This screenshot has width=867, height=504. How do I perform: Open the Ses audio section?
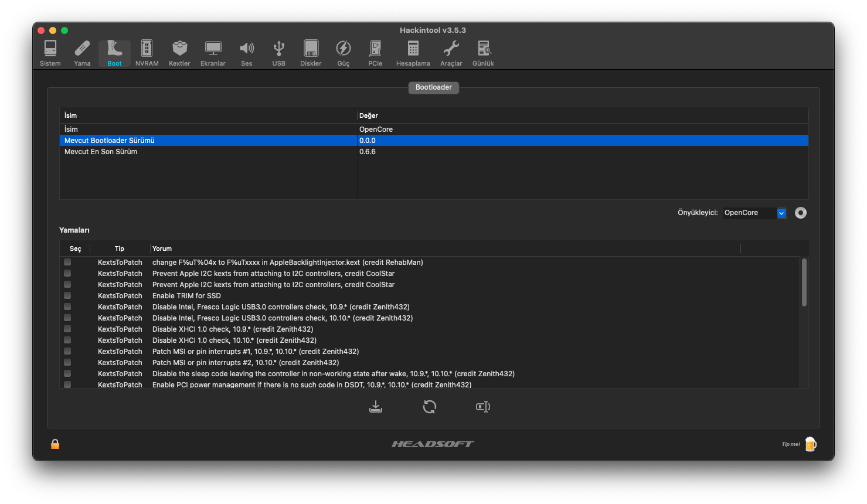(x=247, y=53)
